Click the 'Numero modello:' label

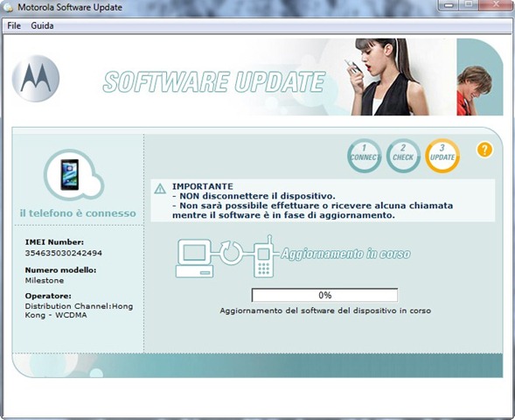coord(60,270)
